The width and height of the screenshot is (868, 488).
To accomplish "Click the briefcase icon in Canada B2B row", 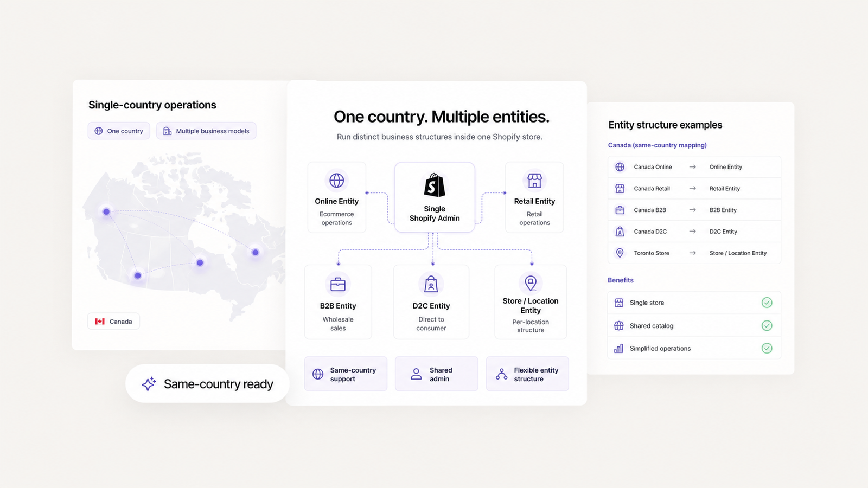I will click(x=620, y=210).
